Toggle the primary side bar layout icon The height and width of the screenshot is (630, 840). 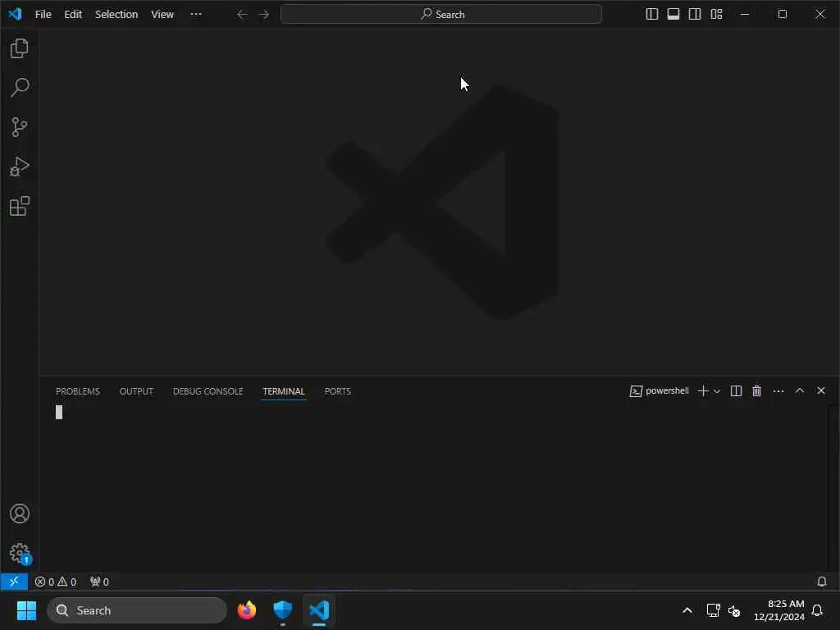[x=652, y=15]
